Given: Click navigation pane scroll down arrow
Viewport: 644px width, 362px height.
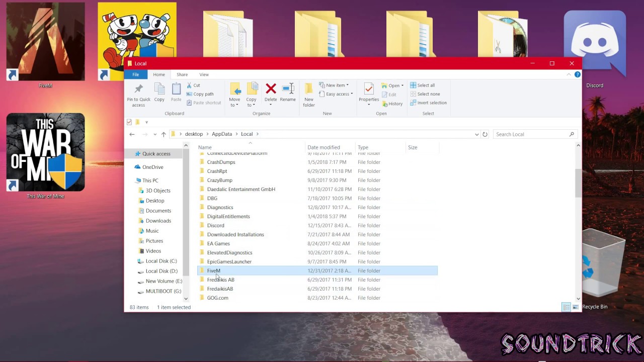Looking at the screenshot, I should [x=186, y=299].
